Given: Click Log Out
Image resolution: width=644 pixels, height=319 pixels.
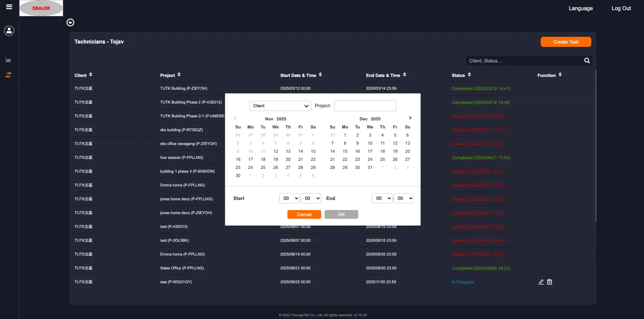Looking at the screenshot, I should [621, 8].
